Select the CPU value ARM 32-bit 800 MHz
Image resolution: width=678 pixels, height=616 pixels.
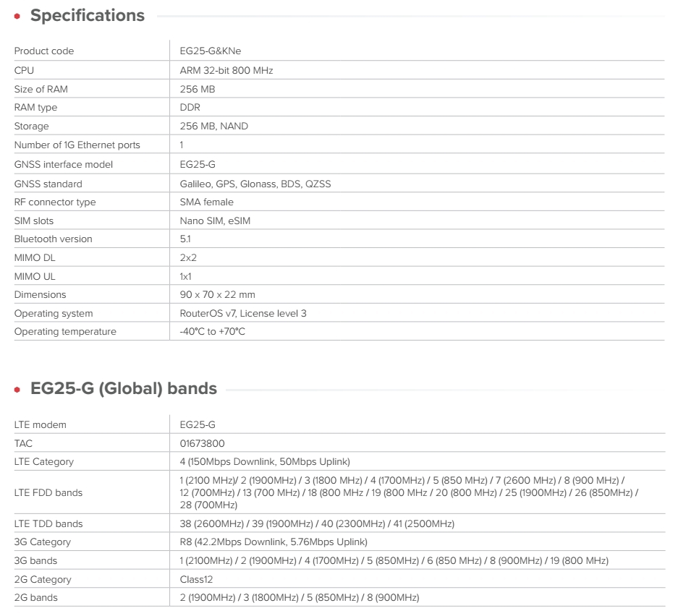click(x=226, y=70)
